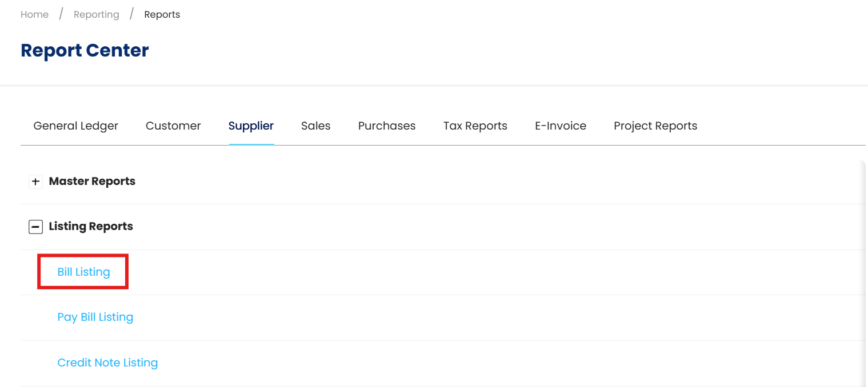Navigate to Home in the breadcrumb
Viewport: 868px width, 387px height.
34,15
